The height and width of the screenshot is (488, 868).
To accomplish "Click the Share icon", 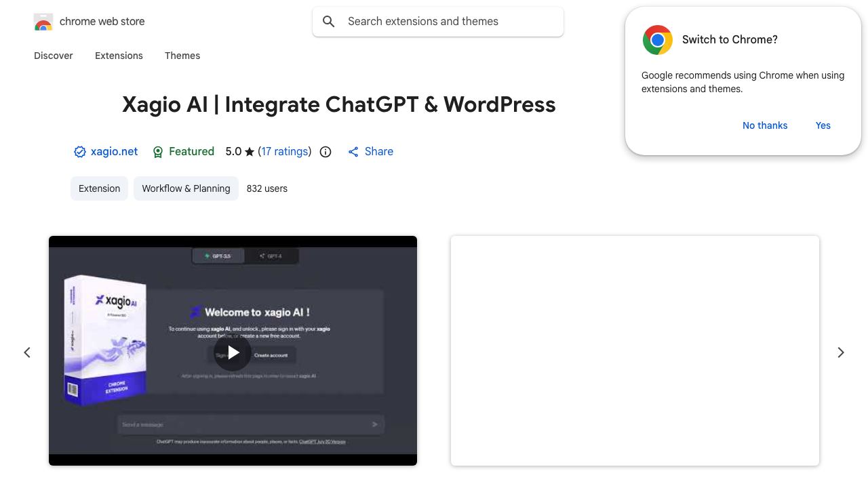I will pyautogui.click(x=353, y=152).
